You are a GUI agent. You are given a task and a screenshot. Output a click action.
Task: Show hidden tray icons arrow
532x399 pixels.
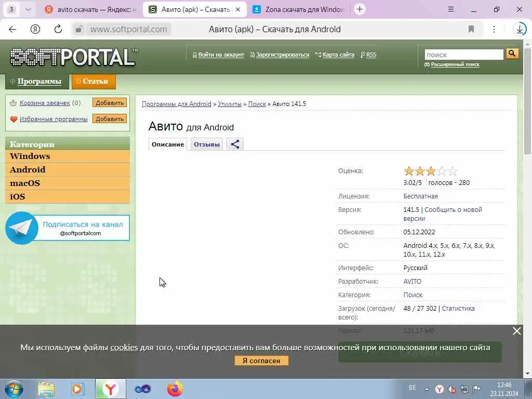(427, 390)
